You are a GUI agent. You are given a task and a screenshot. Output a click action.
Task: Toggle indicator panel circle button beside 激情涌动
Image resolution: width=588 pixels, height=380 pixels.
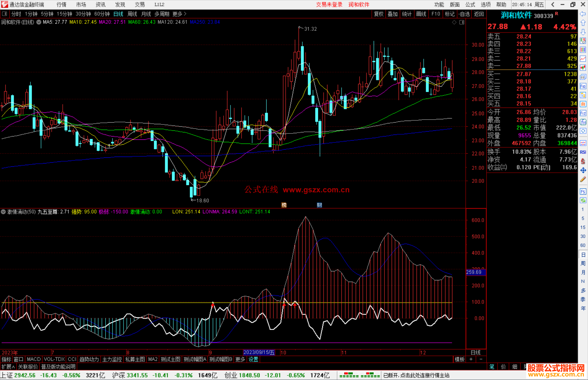[3, 212]
